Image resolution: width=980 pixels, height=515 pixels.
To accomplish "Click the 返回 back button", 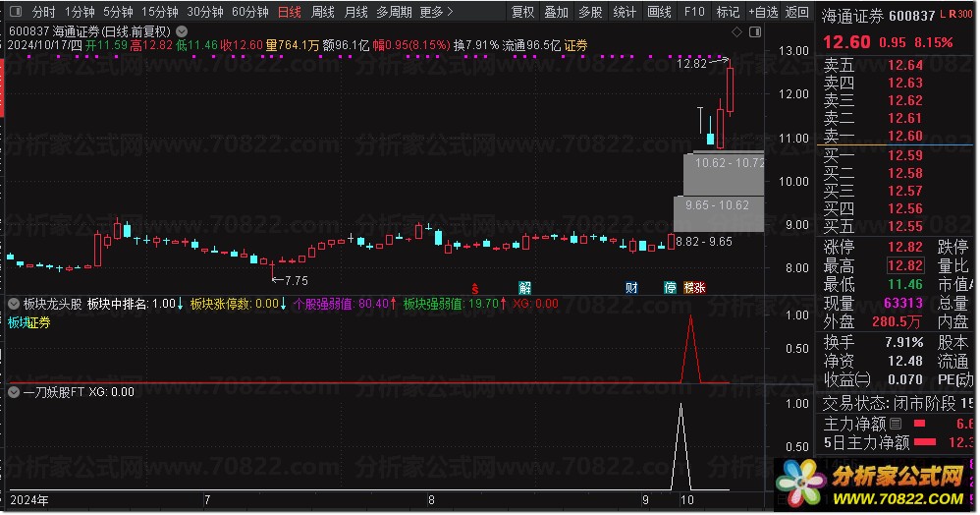I will [x=796, y=12].
